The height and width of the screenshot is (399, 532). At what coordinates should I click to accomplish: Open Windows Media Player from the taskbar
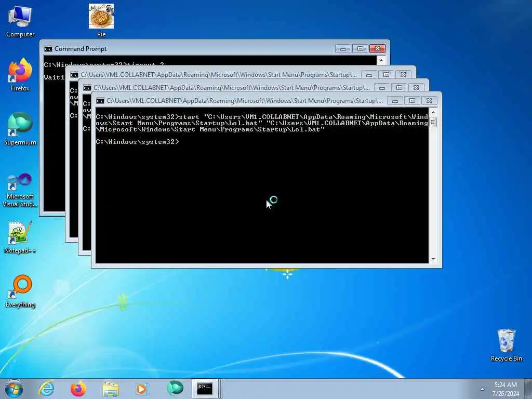pos(142,389)
